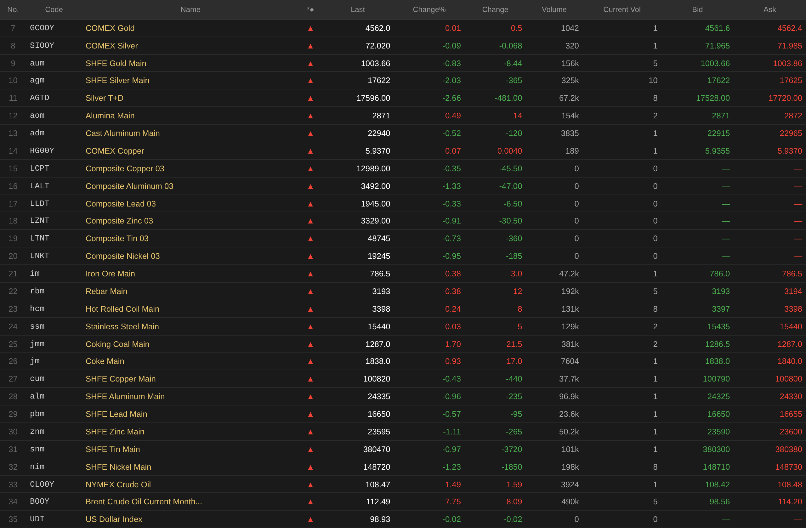
Task: Sort by the Change% column header
Action: (429, 9)
